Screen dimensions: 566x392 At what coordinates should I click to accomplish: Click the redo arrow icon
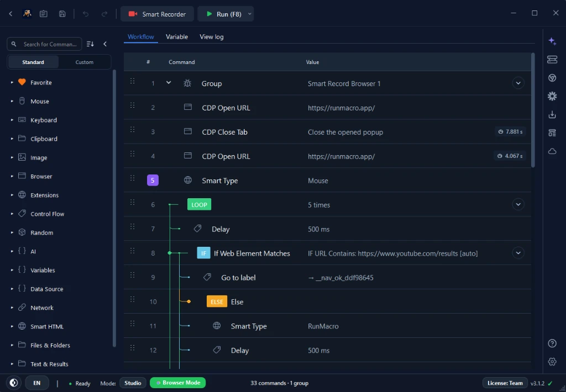(x=104, y=14)
